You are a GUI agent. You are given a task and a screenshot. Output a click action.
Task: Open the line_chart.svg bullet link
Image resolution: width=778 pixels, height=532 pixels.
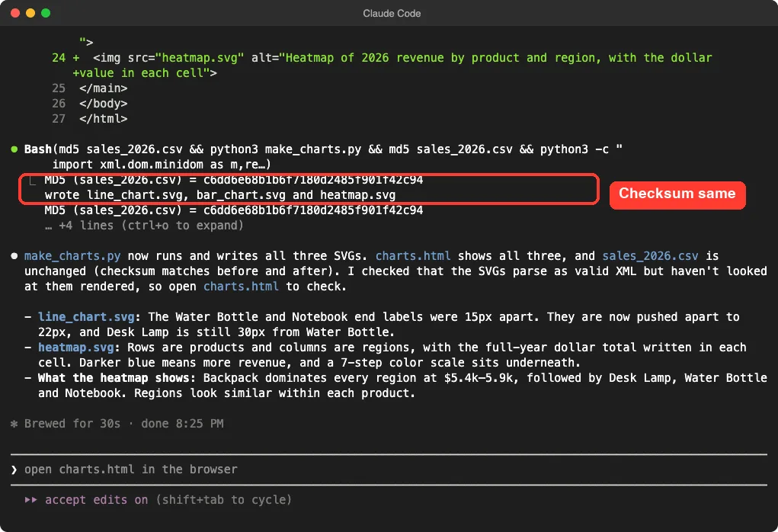(x=86, y=317)
